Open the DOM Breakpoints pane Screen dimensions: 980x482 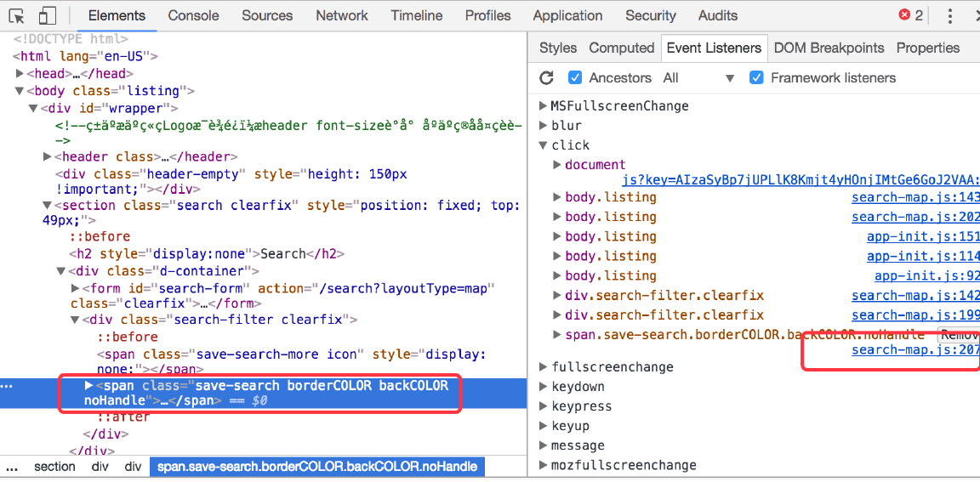829,48
